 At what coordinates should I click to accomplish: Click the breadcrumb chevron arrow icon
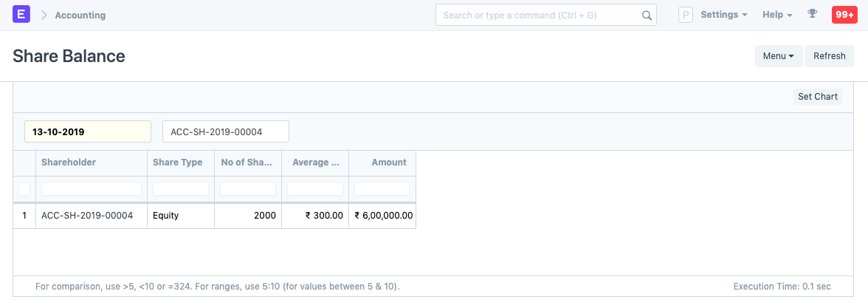click(x=44, y=15)
